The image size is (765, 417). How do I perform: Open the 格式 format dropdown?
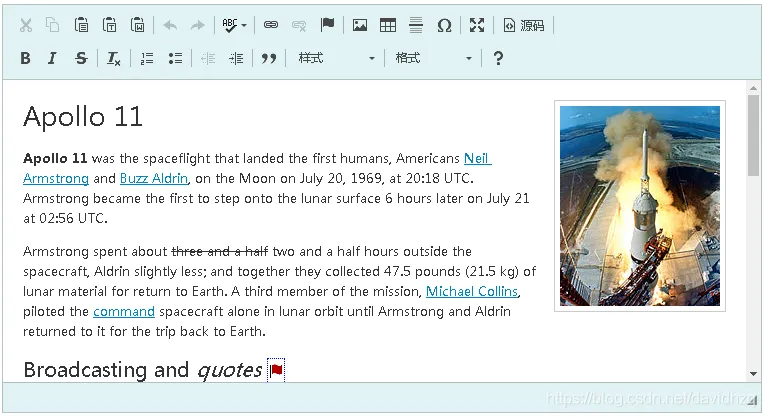[434, 59]
